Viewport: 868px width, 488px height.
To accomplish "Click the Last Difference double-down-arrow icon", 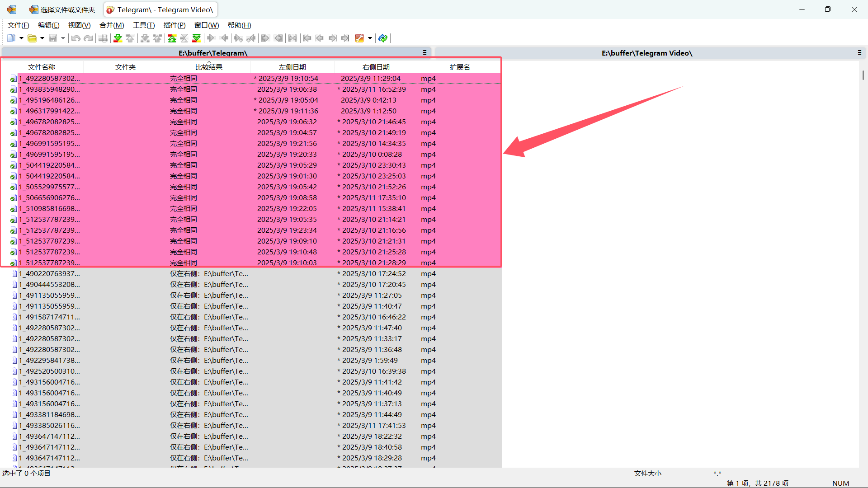I will [197, 38].
